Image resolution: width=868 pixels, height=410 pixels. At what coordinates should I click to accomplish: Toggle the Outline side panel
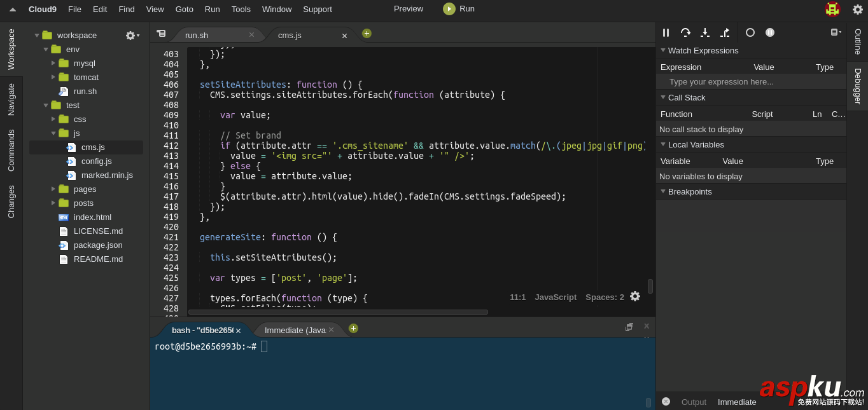click(x=857, y=42)
